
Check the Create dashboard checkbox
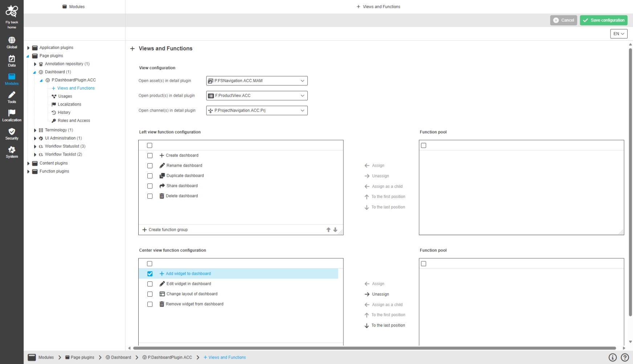point(150,156)
